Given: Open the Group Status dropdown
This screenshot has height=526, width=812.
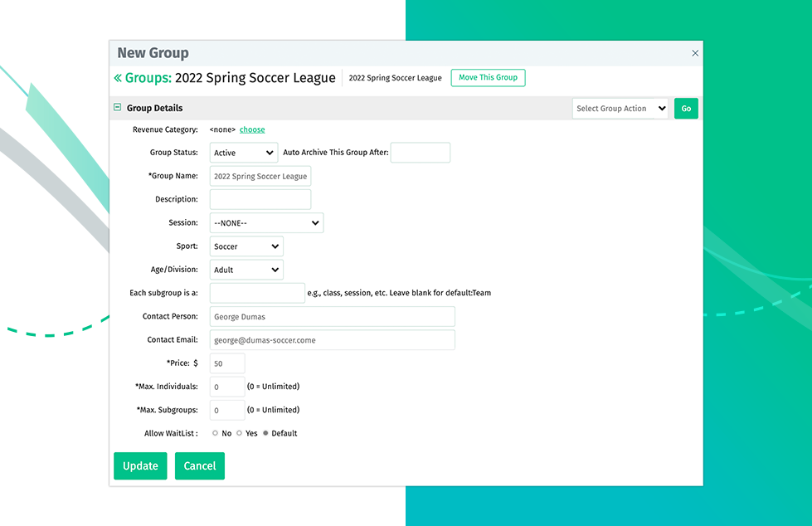Looking at the screenshot, I should 244,153.
